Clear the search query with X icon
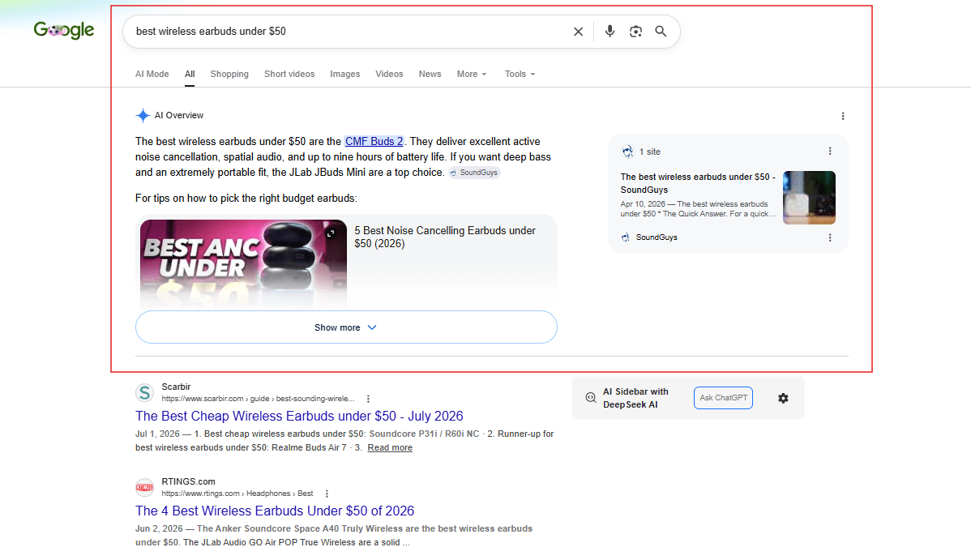Viewport: 971px width, 560px height. click(x=578, y=32)
